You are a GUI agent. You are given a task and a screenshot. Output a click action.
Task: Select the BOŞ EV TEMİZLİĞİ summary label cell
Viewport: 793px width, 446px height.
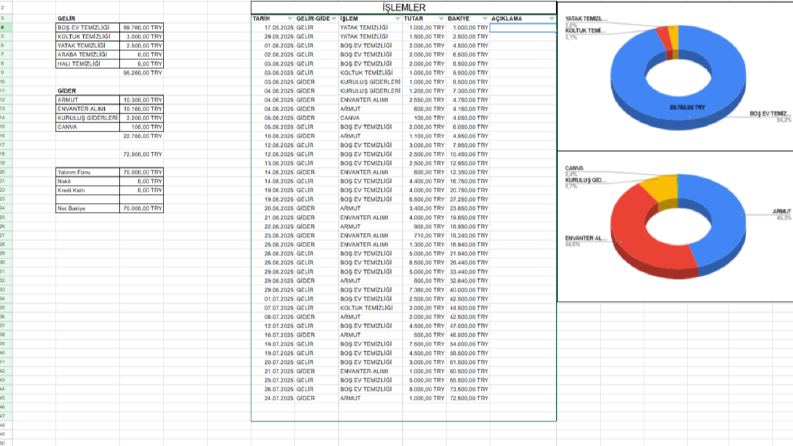pyautogui.click(x=87, y=28)
